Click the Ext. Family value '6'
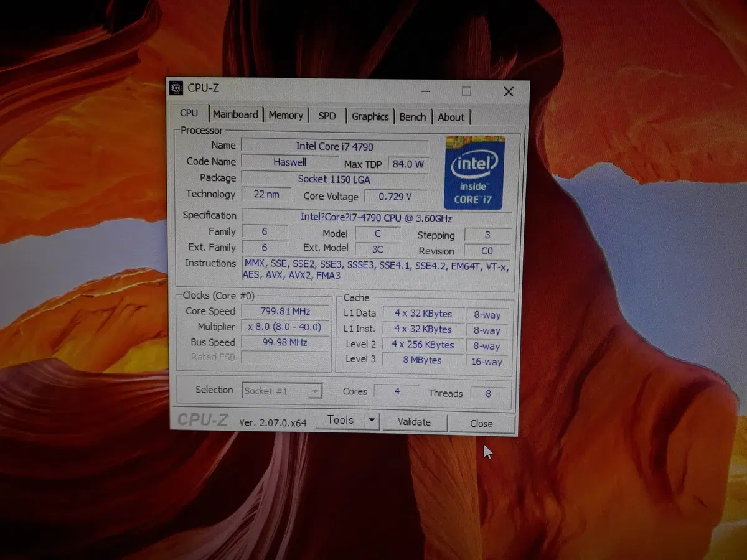The width and height of the screenshot is (747, 560). coord(265,247)
